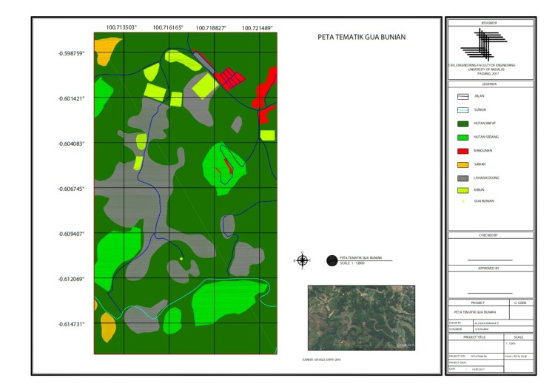555x392 pixels.
Task: Click the 100.713503° longitude label
Action: pyautogui.click(x=121, y=27)
